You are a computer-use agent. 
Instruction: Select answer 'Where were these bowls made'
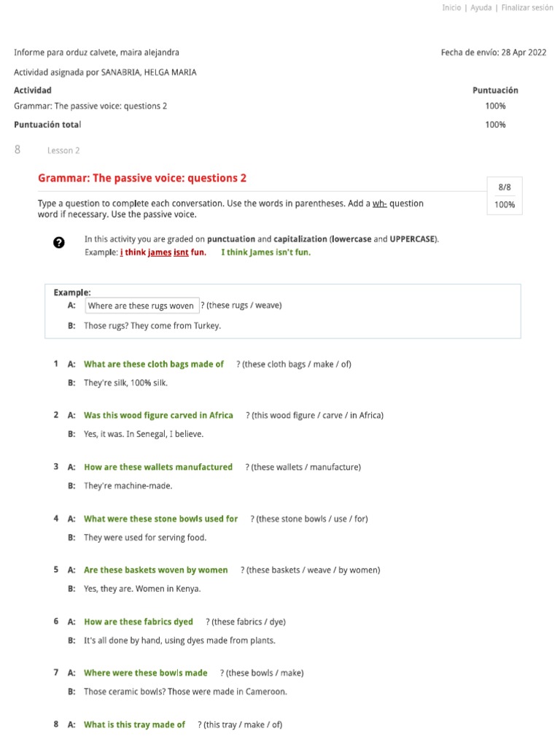click(x=146, y=673)
